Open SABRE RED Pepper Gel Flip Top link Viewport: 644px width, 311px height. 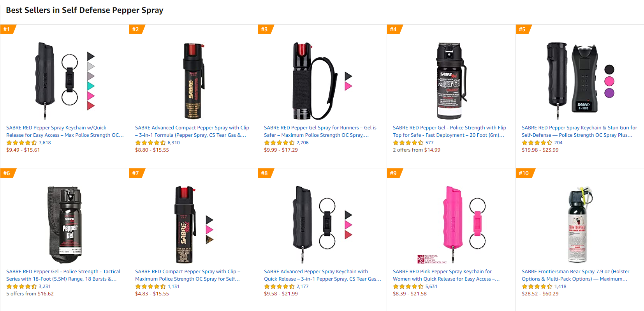coord(449,131)
